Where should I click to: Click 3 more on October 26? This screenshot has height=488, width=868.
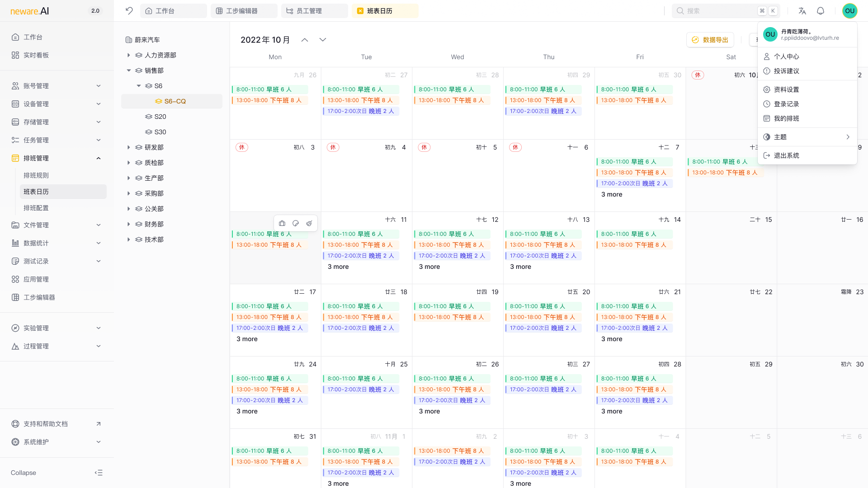[x=429, y=411]
